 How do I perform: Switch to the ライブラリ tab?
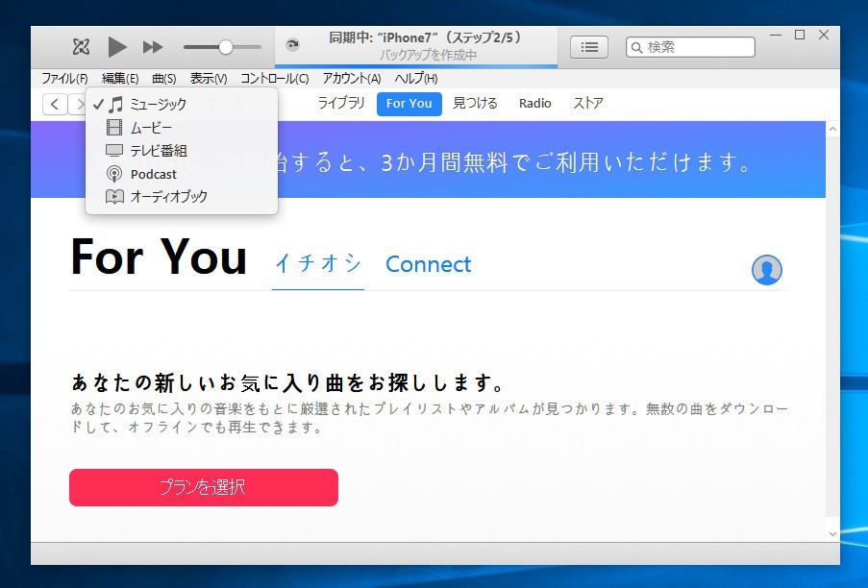point(341,104)
